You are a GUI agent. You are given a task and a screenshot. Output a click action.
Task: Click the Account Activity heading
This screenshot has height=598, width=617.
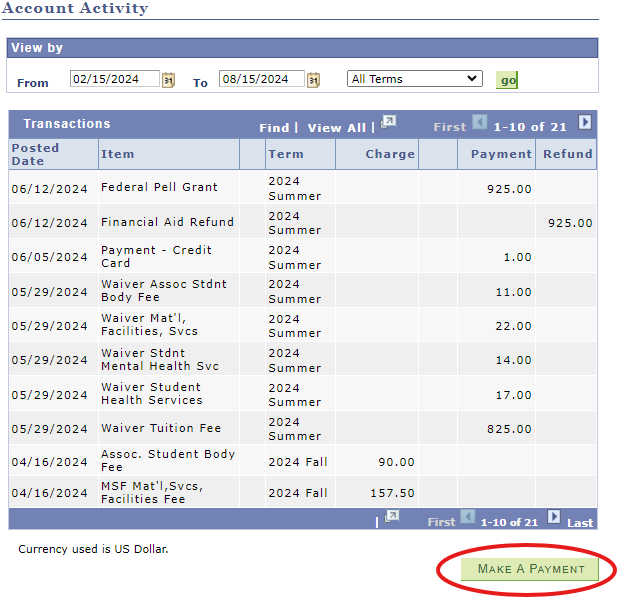(x=75, y=8)
